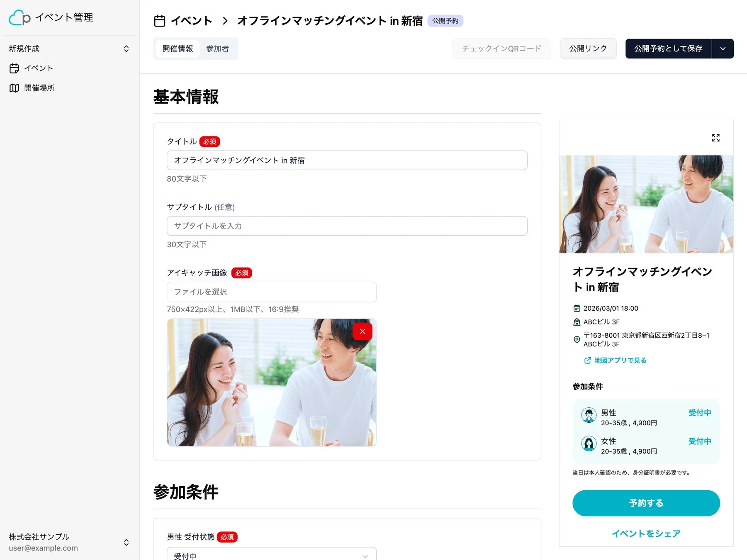
Task: Open イベントをシェア link
Action: click(646, 533)
